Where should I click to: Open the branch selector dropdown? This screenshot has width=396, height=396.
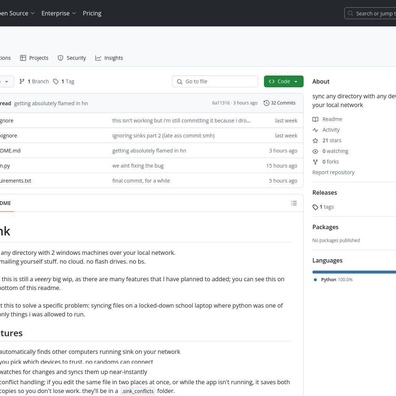point(6,81)
